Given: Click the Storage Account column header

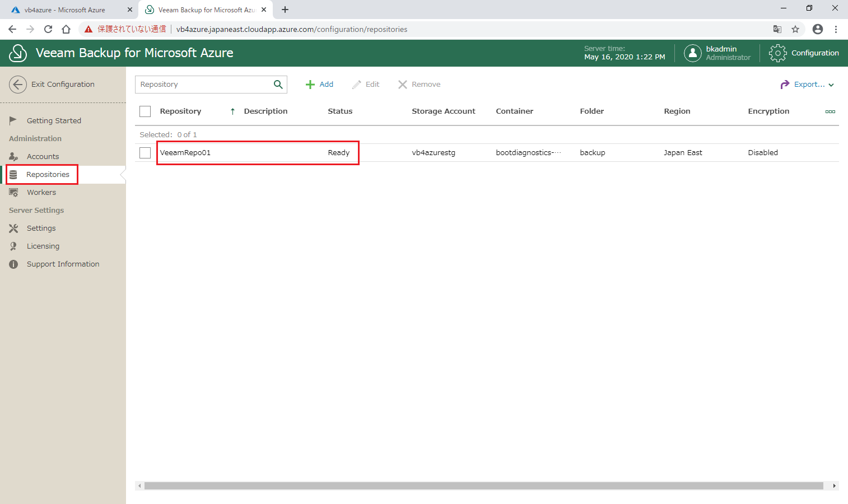Looking at the screenshot, I should 443,111.
